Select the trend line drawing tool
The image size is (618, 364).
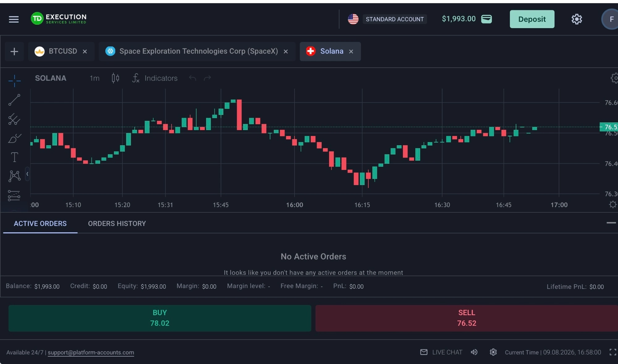click(14, 100)
